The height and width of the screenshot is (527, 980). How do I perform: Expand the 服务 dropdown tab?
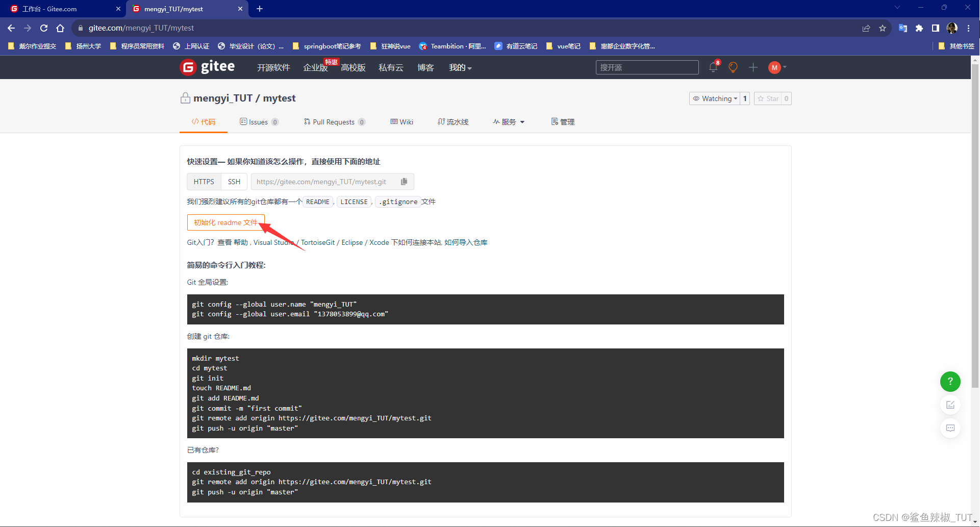coord(509,122)
